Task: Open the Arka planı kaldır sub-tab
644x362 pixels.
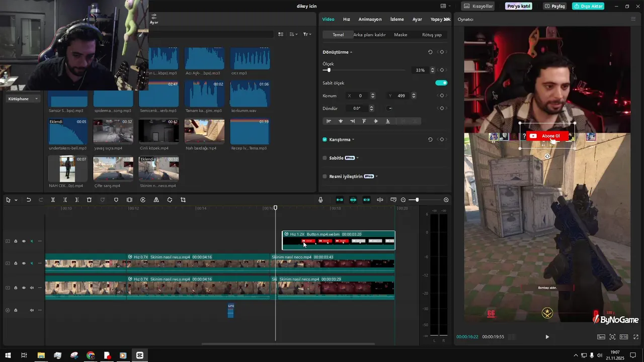Action: click(369, 35)
